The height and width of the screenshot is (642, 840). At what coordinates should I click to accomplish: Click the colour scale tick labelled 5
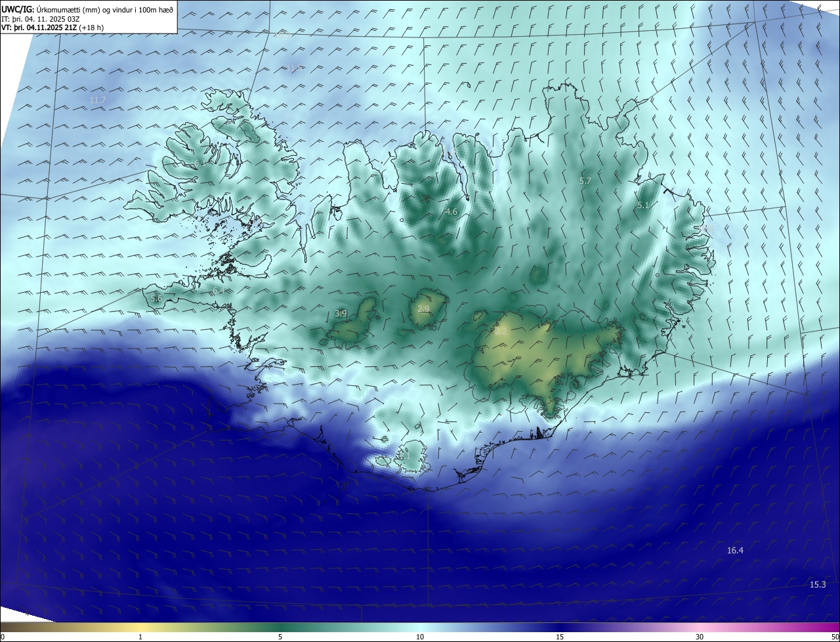(x=280, y=637)
